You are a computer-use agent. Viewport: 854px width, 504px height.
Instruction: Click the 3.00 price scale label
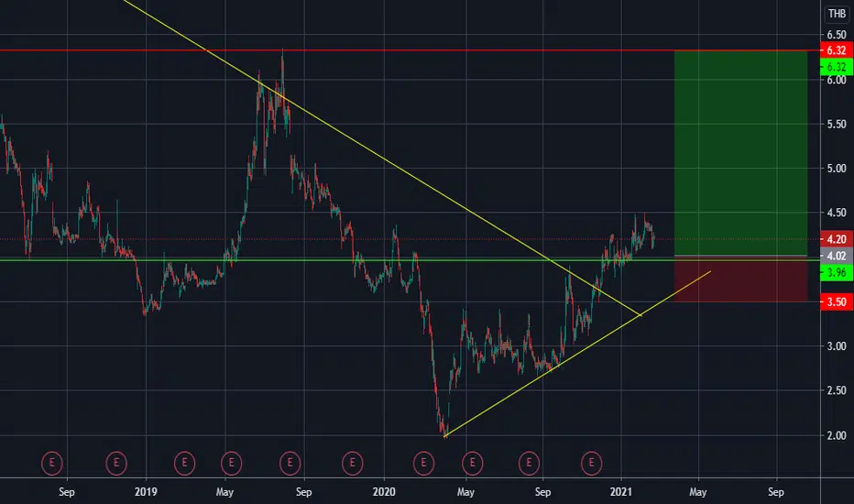[x=836, y=346]
